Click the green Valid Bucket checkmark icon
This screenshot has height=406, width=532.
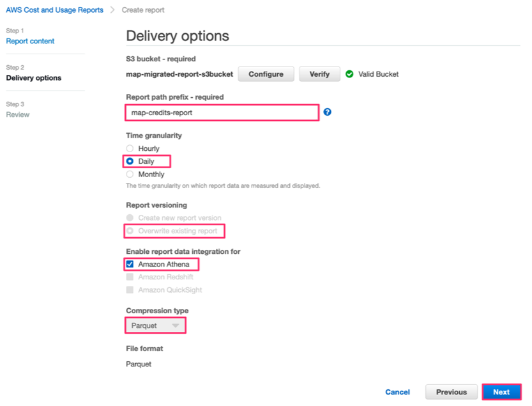349,74
